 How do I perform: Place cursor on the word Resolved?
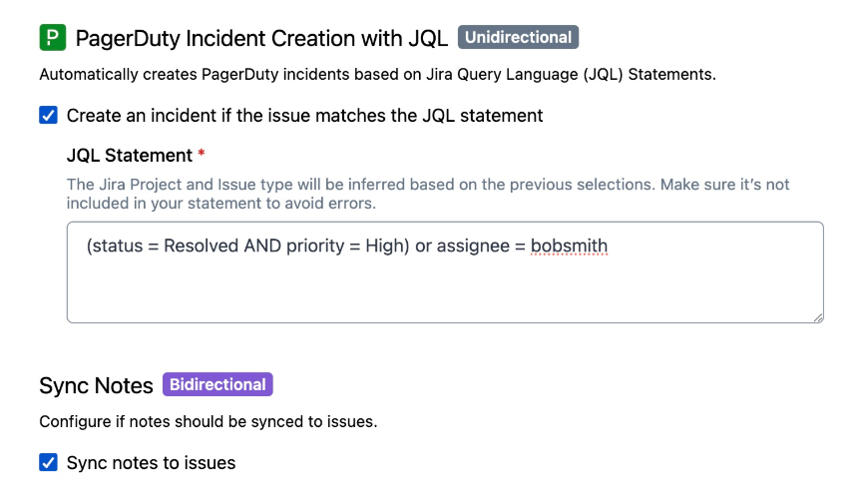point(202,246)
